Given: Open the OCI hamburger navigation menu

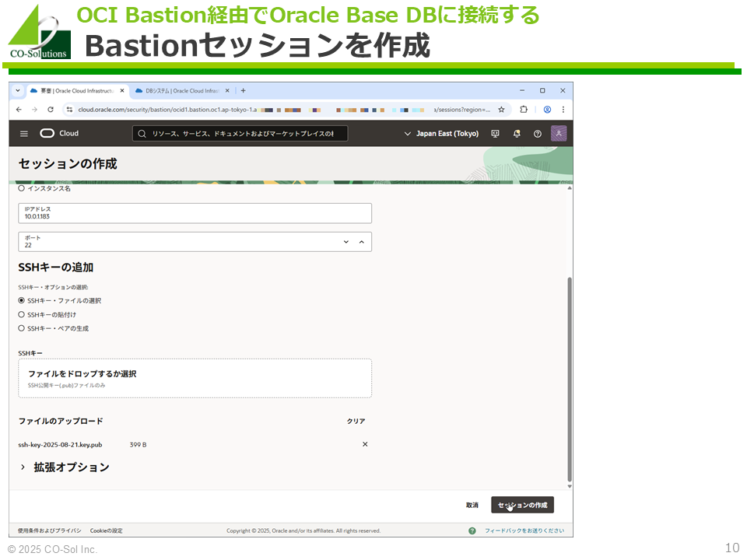Looking at the screenshot, I should point(24,134).
